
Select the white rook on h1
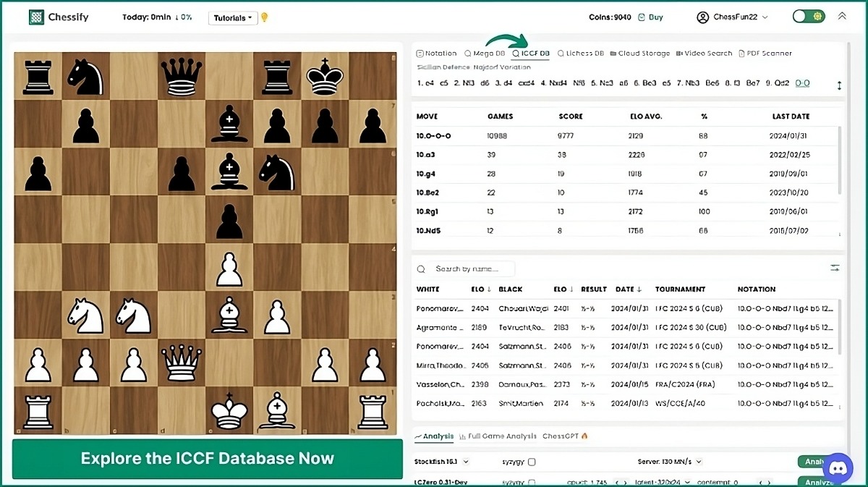coord(373,411)
